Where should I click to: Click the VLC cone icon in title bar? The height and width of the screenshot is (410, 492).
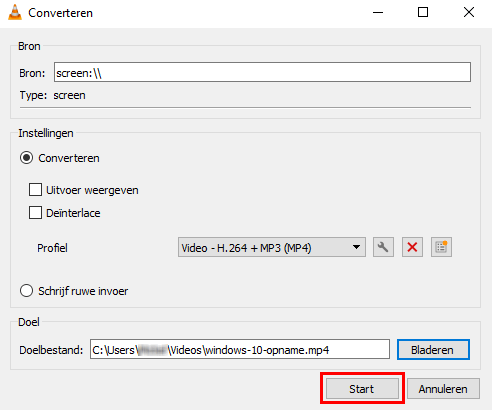click(x=15, y=13)
